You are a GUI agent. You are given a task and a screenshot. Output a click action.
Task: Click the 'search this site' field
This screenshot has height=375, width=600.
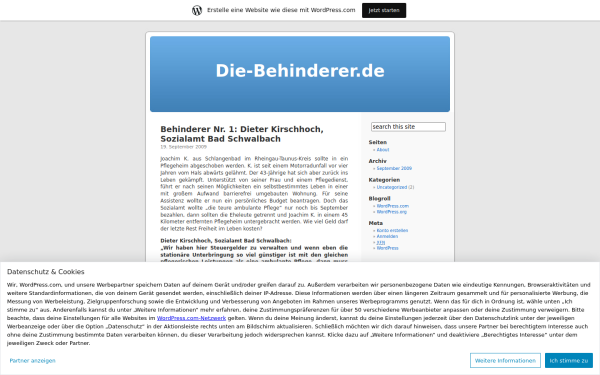pos(408,127)
